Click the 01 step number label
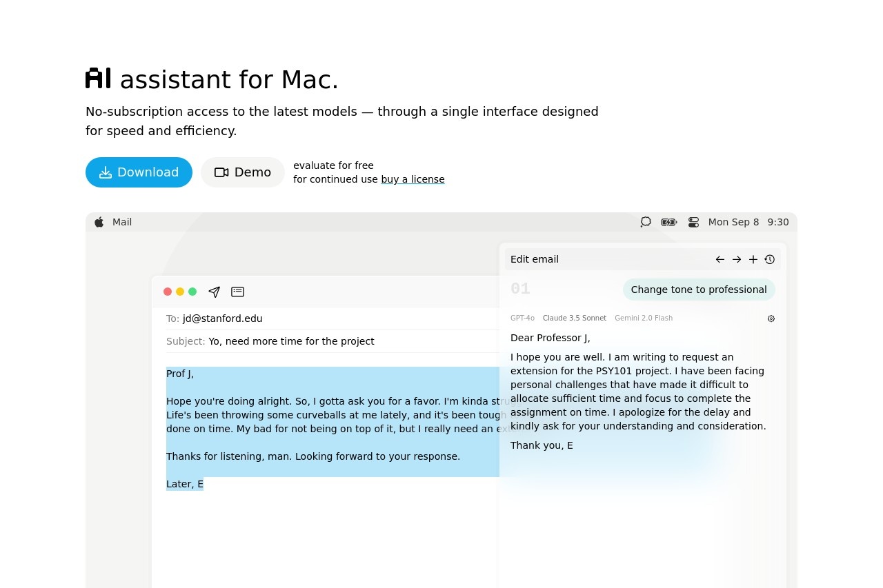 pos(520,289)
